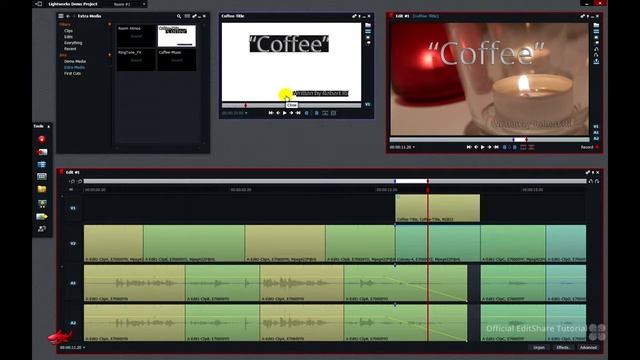Click the Lightworks Demo Project title
This screenshot has height=360, width=640.
pyautogui.click(x=73, y=4)
